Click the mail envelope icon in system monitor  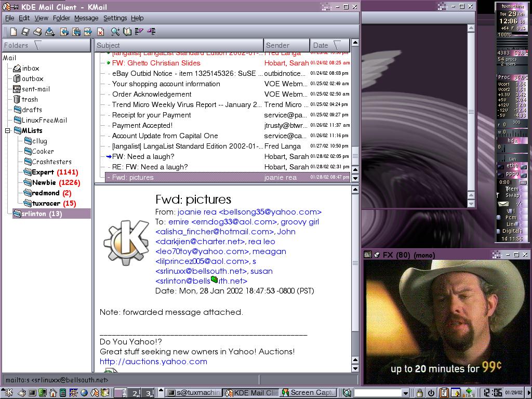pyautogui.click(x=503, y=204)
